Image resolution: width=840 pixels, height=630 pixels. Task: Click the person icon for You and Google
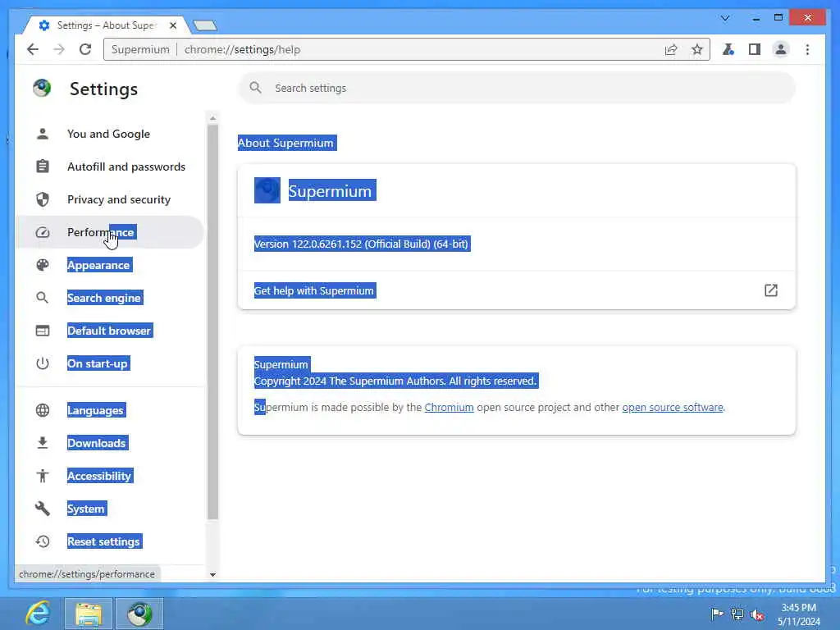43,134
